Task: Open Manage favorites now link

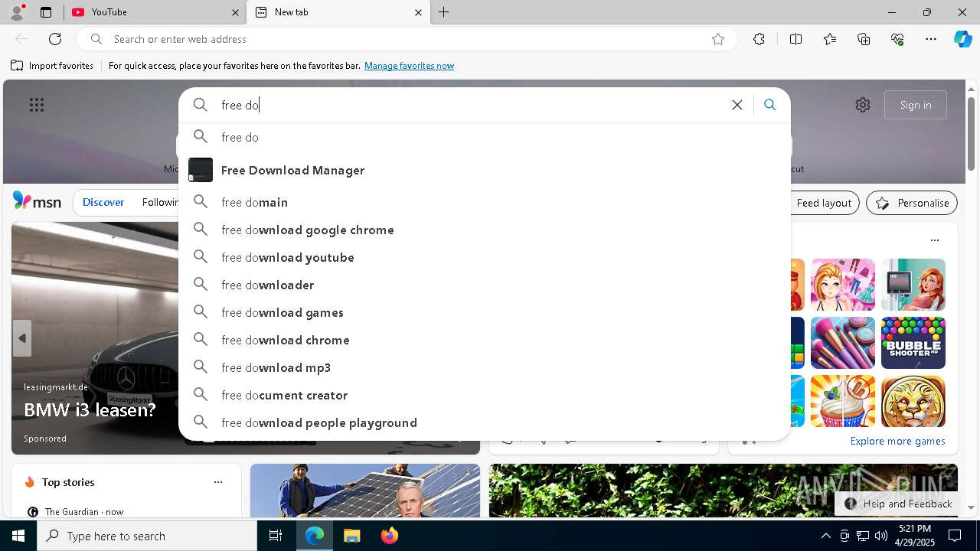Action: (x=409, y=66)
